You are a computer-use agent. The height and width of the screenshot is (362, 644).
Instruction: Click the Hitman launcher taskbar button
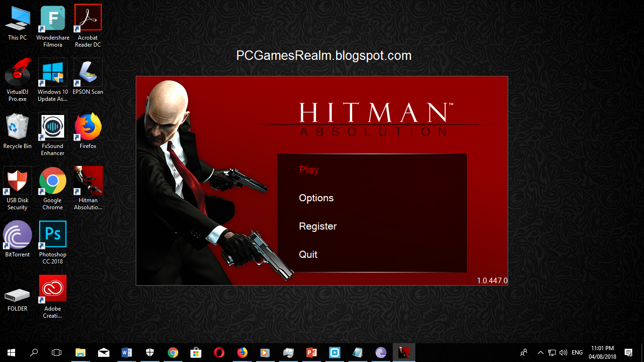pyautogui.click(x=404, y=352)
